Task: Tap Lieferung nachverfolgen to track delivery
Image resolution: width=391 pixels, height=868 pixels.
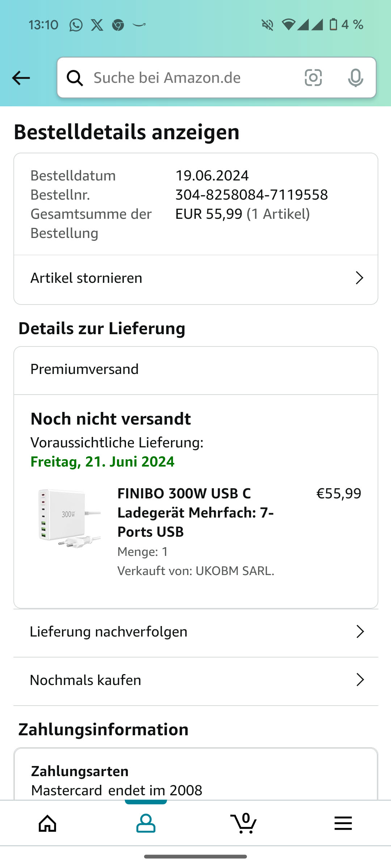Action: (x=109, y=632)
